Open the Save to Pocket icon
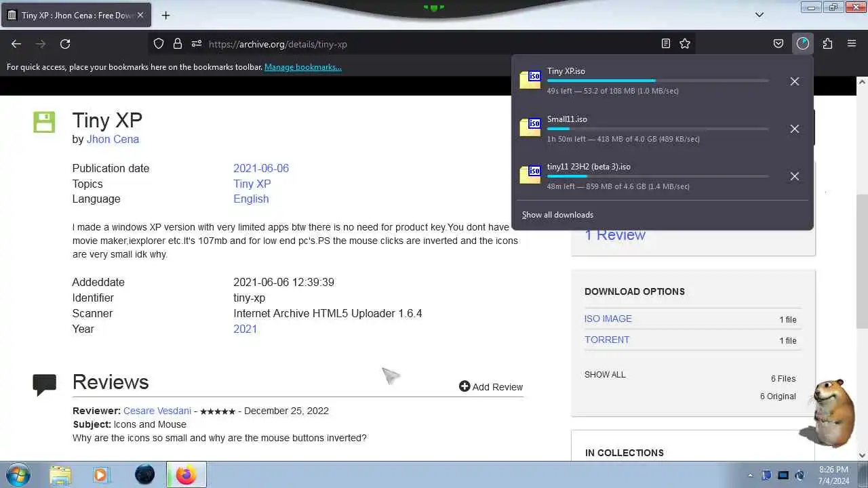This screenshot has width=868, height=488. click(x=778, y=43)
